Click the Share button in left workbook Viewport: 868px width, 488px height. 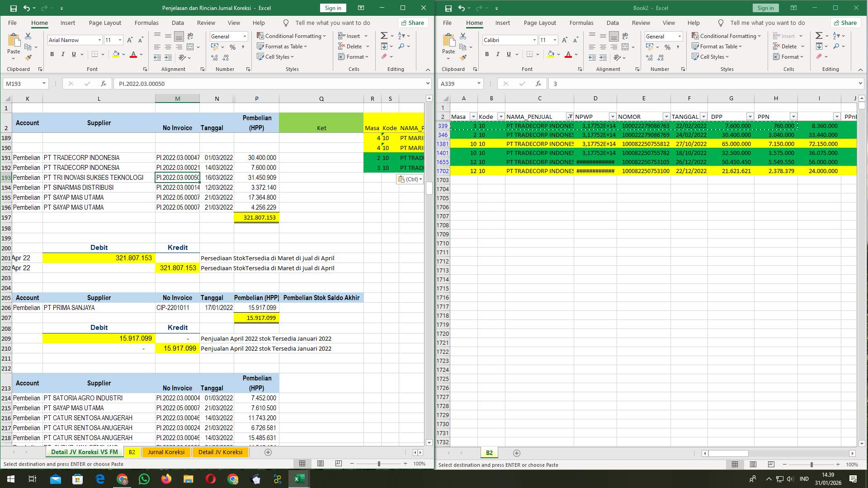click(412, 23)
